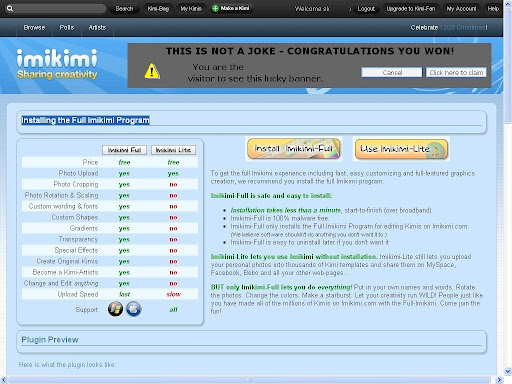Screen dimensions: 512x384
Task: Open My Account page
Action: click(x=461, y=9)
